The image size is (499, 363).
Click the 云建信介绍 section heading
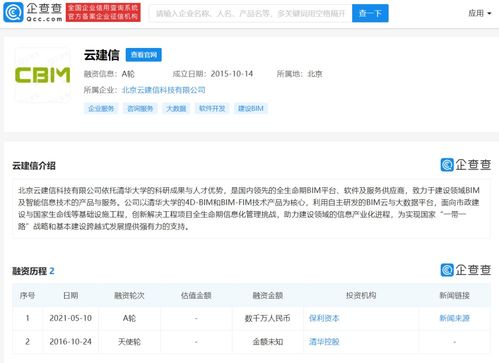pyautogui.click(x=34, y=166)
